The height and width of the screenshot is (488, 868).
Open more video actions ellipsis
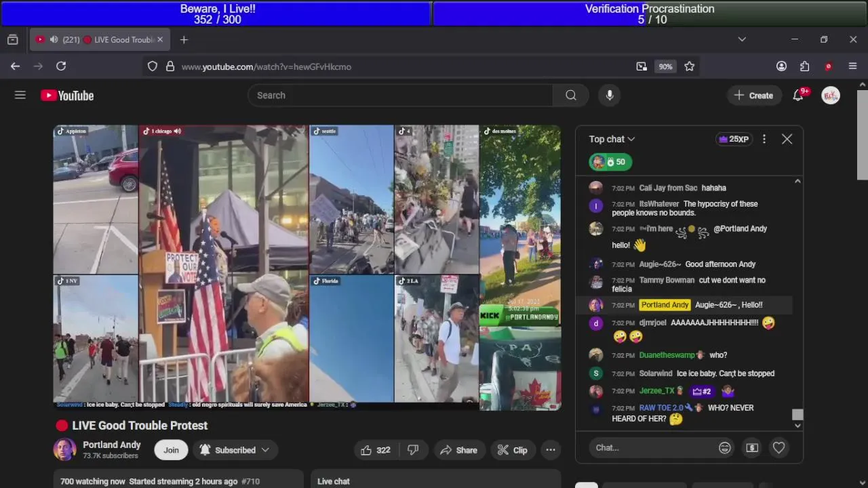(551, 450)
